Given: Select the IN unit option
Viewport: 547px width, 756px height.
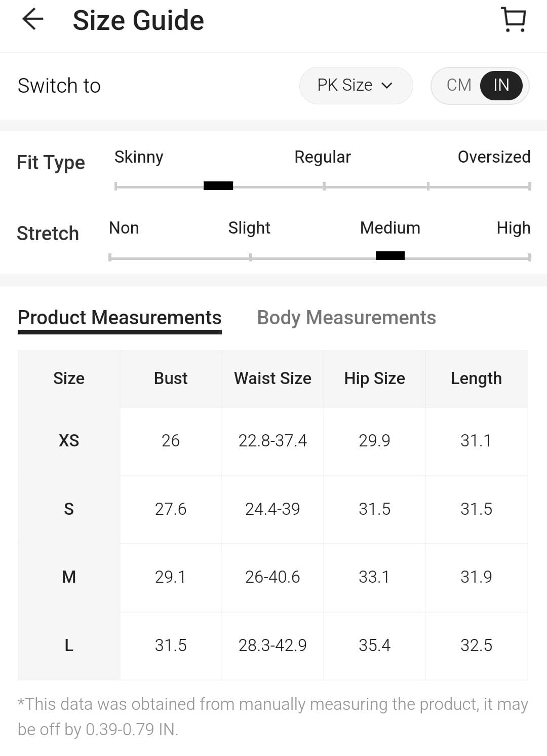Looking at the screenshot, I should (501, 85).
